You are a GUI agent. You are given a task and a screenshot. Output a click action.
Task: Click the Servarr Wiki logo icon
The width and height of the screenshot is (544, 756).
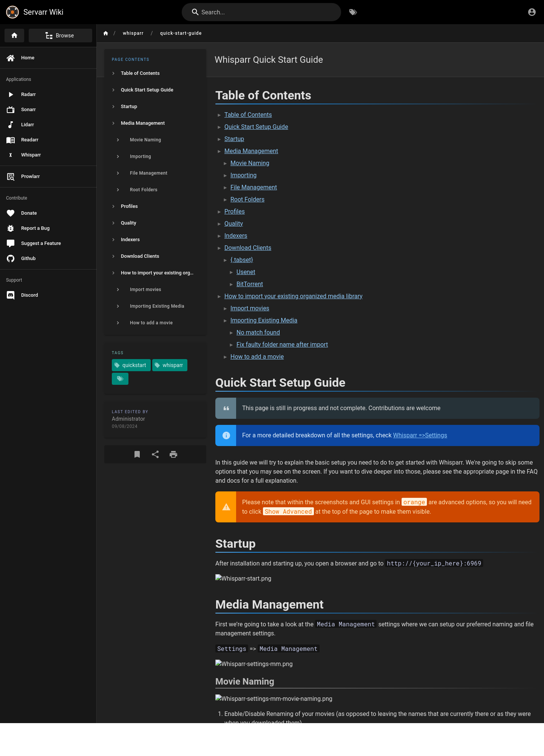[x=12, y=12]
